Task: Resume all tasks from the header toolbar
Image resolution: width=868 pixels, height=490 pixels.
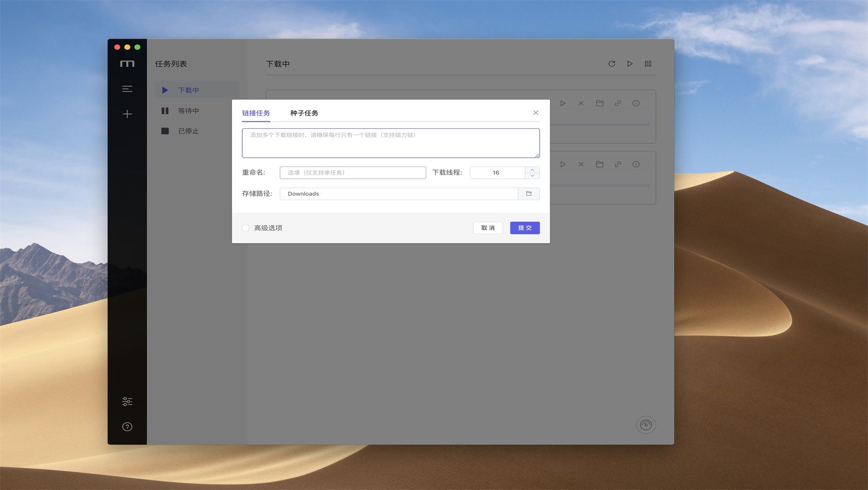Action: (630, 64)
